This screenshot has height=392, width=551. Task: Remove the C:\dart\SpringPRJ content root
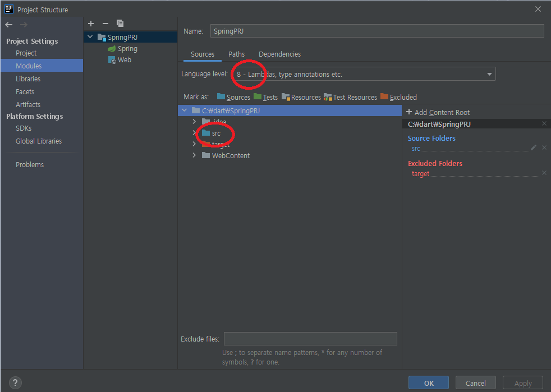tap(544, 123)
